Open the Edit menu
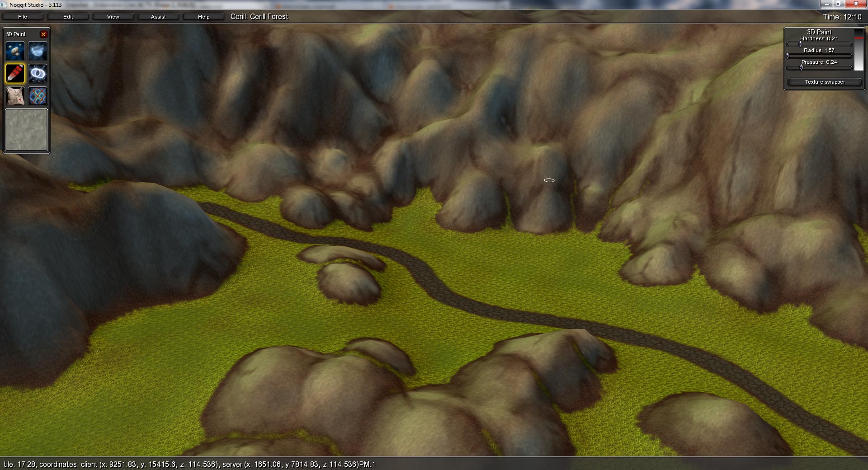The height and width of the screenshot is (470, 868). pos(68,17)
